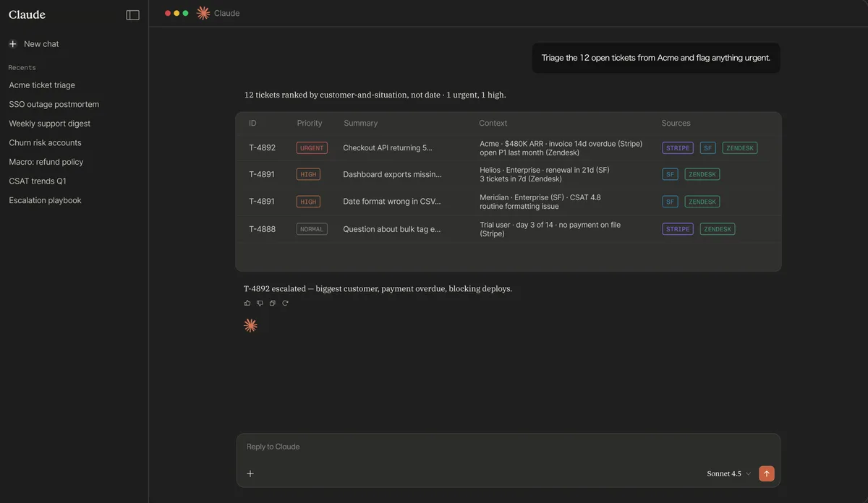Open the Weekly support digest chat

coord(50,124)
